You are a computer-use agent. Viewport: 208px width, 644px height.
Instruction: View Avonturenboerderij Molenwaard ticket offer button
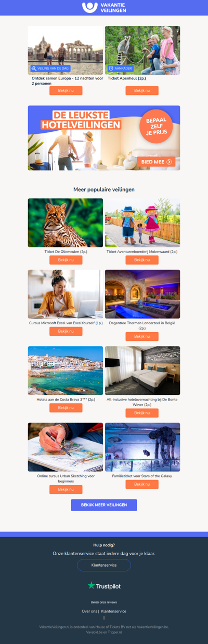(142, 260)
